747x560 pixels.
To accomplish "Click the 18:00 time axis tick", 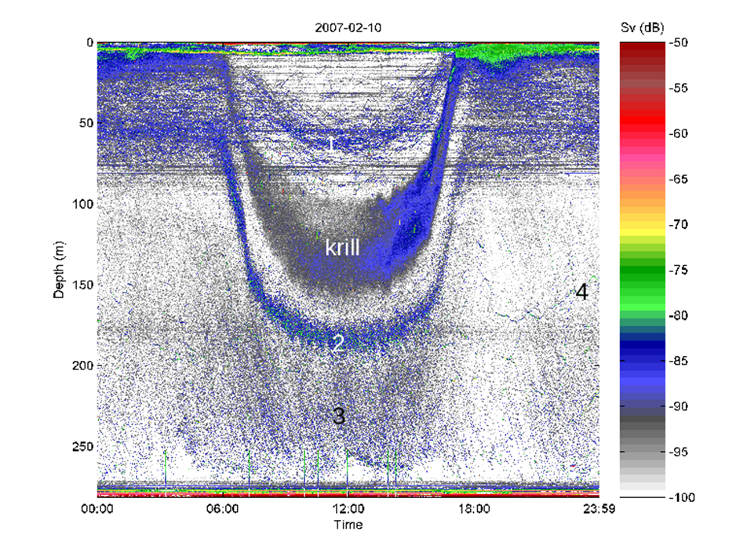I will tap(473, 509).
